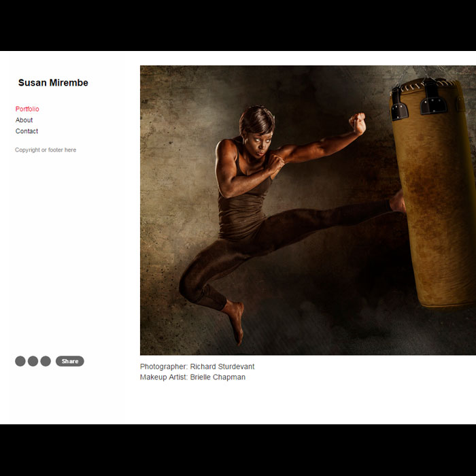Click the athlete's raised fist in photo
476x476 pixels.
click(357, 123)
